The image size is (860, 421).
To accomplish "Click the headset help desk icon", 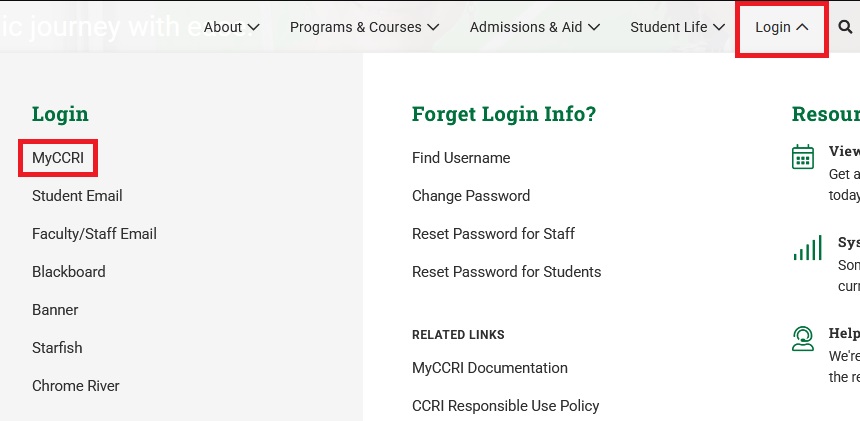I will [x=802, y=338].
